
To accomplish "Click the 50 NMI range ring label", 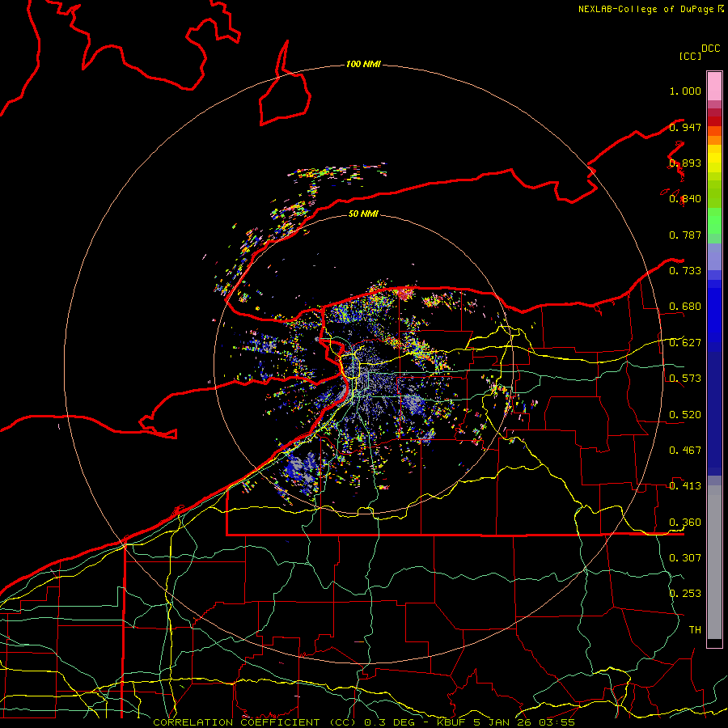I will coord(363,214).
